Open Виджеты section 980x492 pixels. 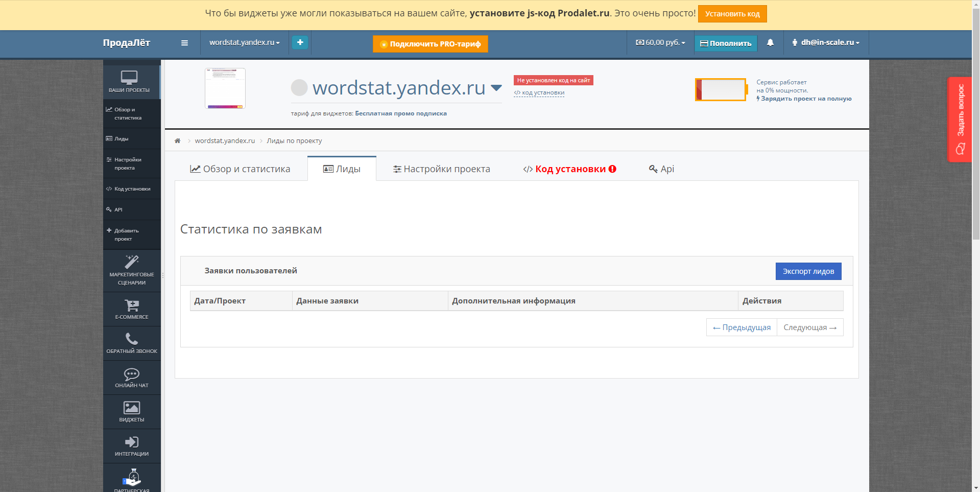click(132, 412)
